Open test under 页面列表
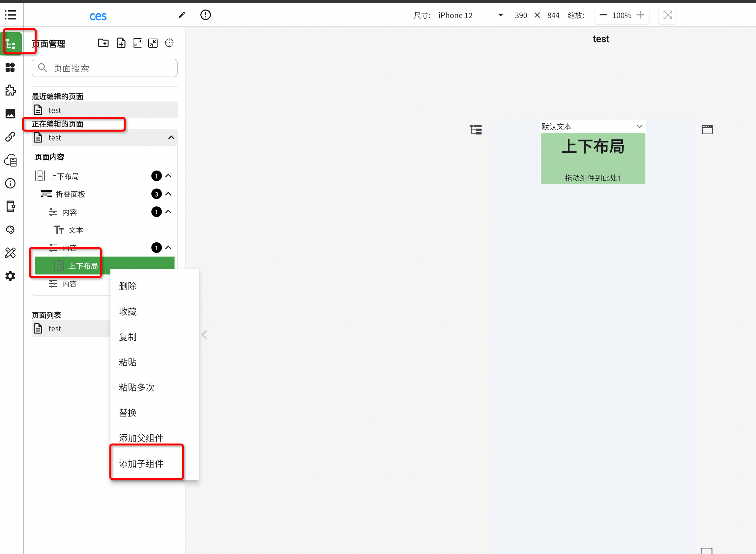The image size is (756, 554). pyautogui.click(x=71, y=328)
